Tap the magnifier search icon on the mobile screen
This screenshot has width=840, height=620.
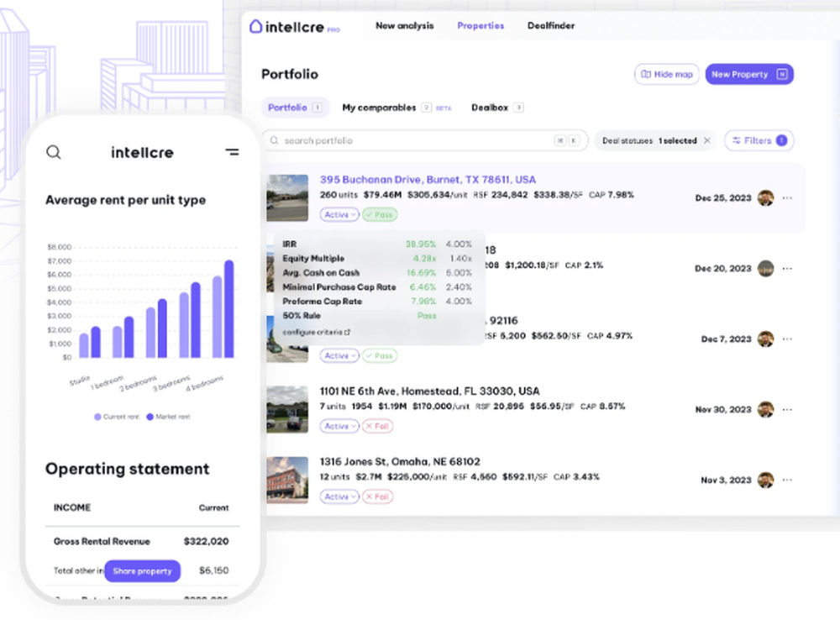point(54,152)
